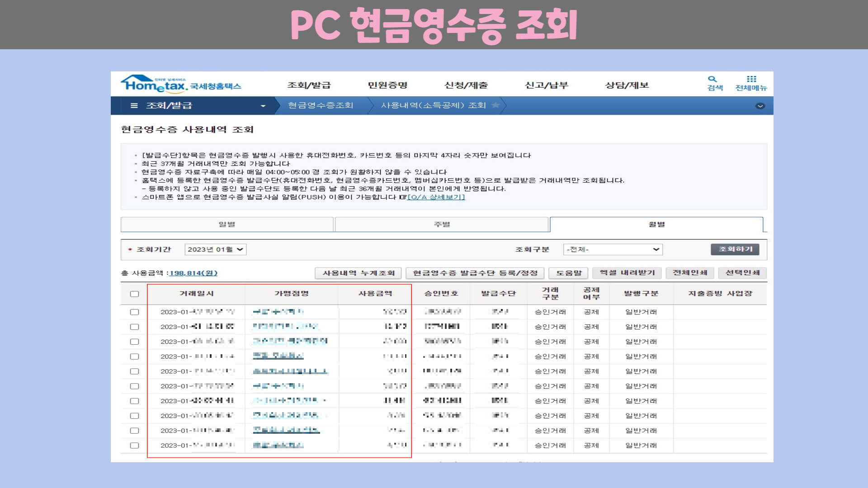Open the first row's merchant name link
Viewport: 868px width, 488px height.
pos(278,312)
